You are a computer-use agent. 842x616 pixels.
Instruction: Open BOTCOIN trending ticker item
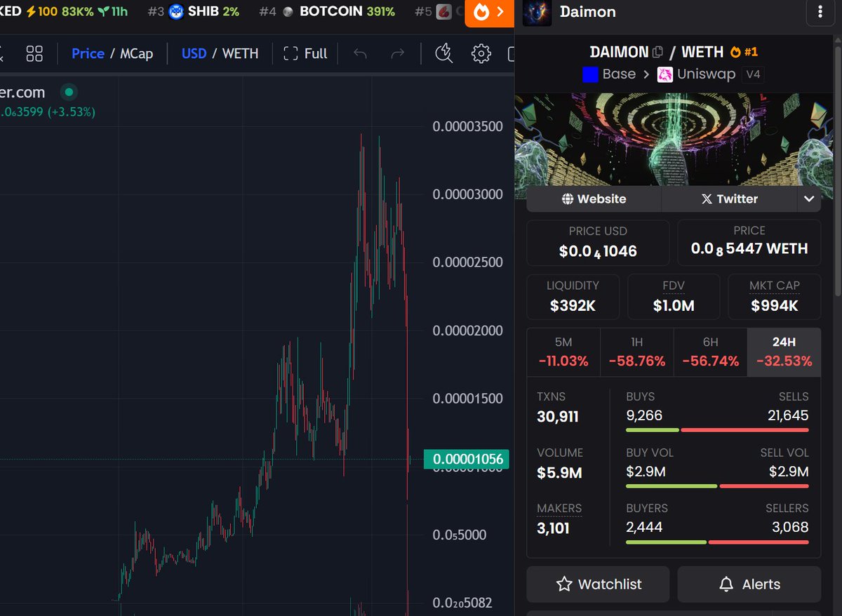326,11
